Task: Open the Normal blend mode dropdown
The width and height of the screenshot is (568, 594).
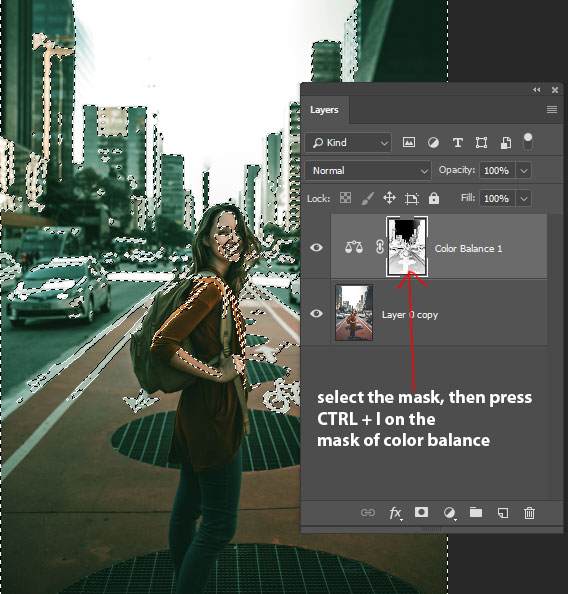Action: pyautogui.click(x=368, y=170)
